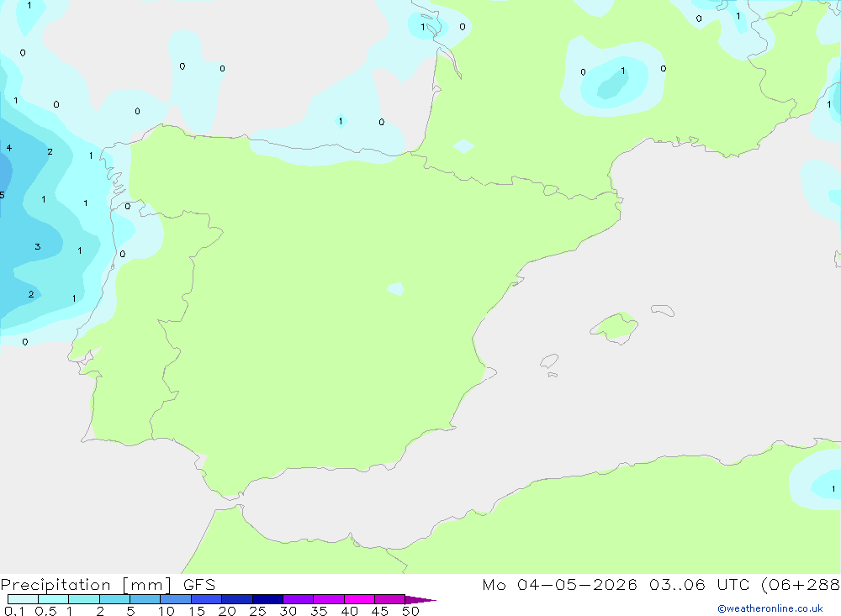Click Menorca island outline on the map
The width and height of the screenshot is (841, 616).
[663, 310]
